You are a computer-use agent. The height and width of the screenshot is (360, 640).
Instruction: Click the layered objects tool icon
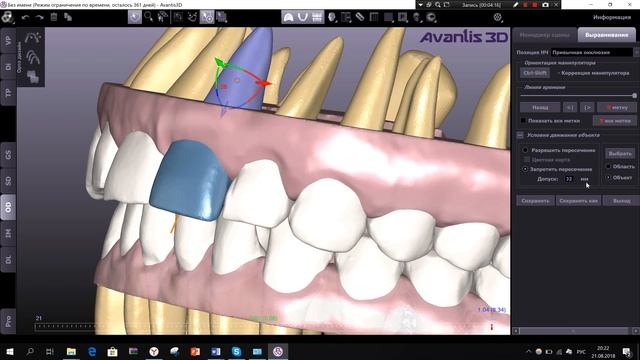[x=222, y=17]
